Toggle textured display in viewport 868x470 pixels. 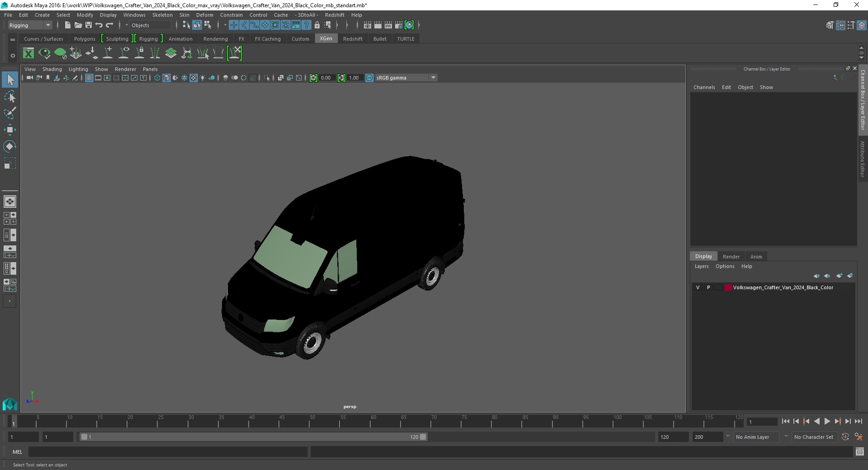[x=193, y=78]
